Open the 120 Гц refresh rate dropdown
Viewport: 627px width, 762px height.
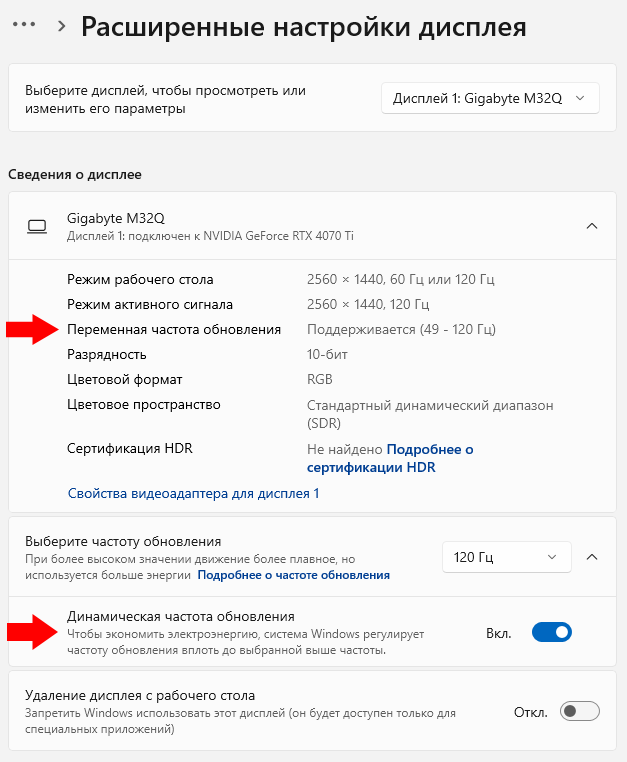(x=506, y=557)
